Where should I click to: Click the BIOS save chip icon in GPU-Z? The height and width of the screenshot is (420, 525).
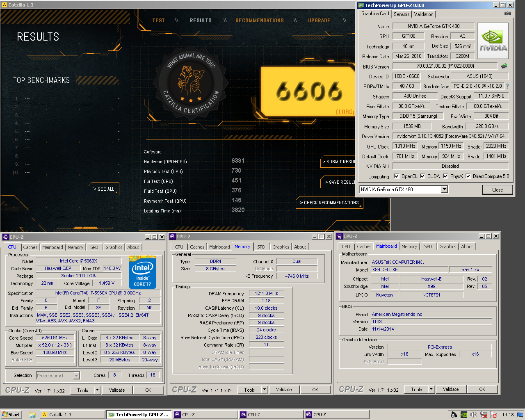coord(504,66)
